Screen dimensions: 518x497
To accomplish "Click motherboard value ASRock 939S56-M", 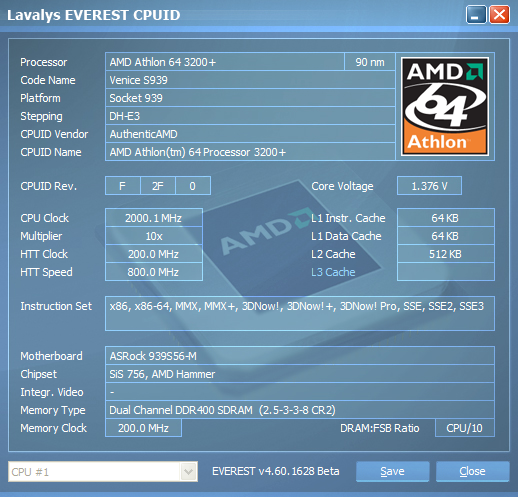I will point(300,356).
